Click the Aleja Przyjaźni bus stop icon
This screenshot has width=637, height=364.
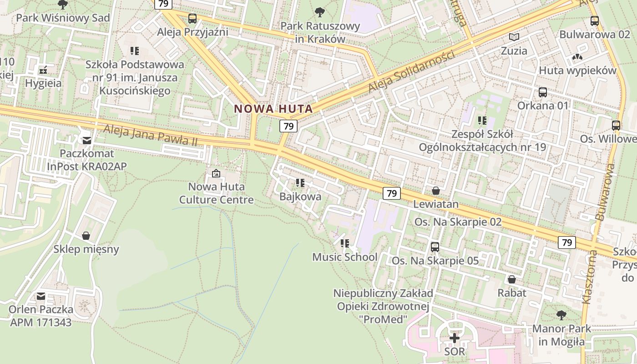[x=192, y=19]
